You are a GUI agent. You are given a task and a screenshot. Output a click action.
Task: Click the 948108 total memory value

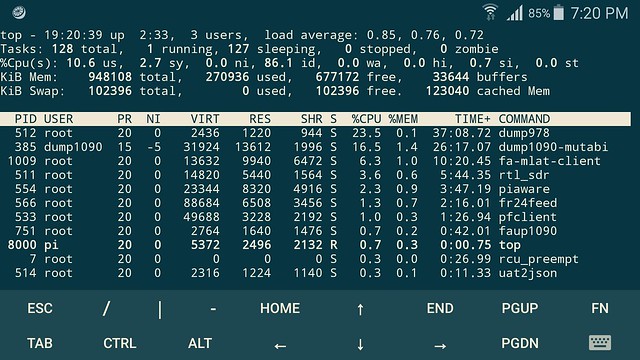[x=110, y=77]
